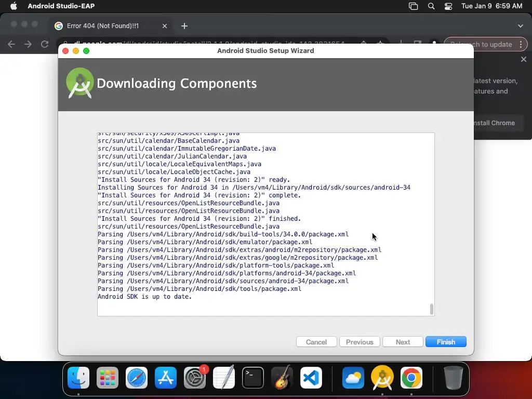Viewport: 532px width, 399px height.
Task: Click the log output scrollbar thumb
Action: pos(432,309)
